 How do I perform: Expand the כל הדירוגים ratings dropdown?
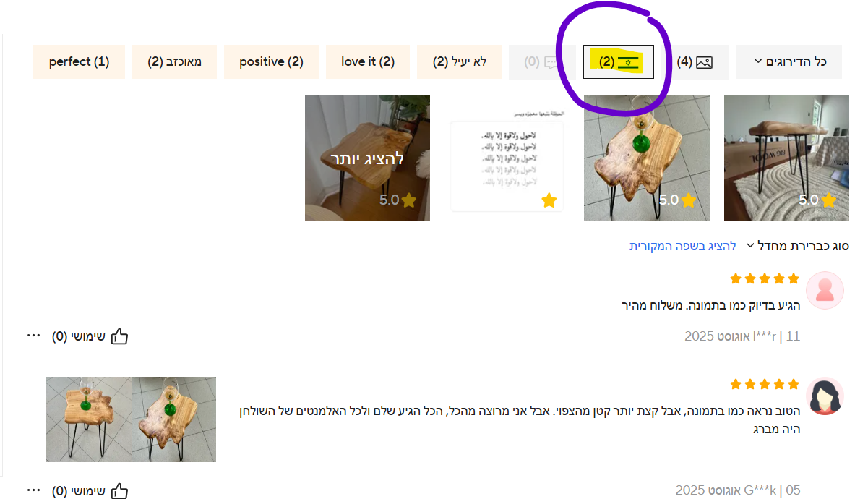[x=789, y=62]
